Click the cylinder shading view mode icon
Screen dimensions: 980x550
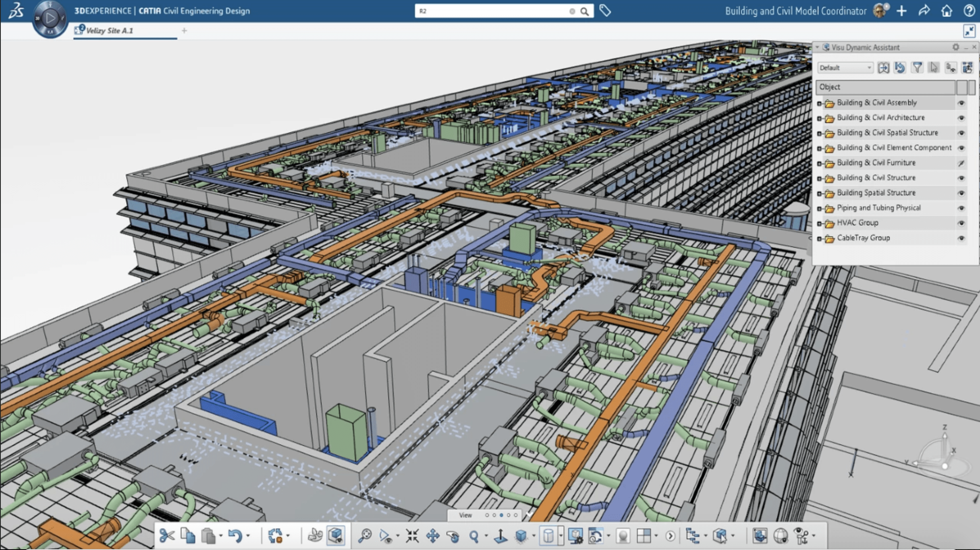(x=548, y=536)
